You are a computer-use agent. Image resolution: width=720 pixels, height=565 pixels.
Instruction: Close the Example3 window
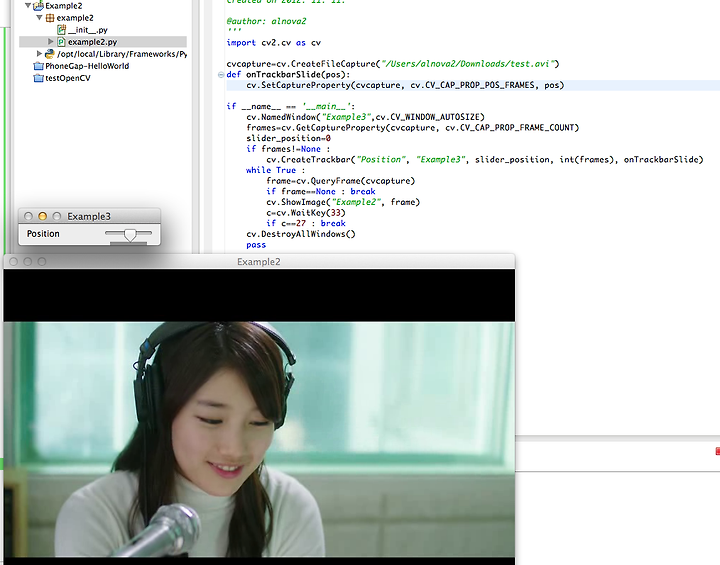click(28, 216)
